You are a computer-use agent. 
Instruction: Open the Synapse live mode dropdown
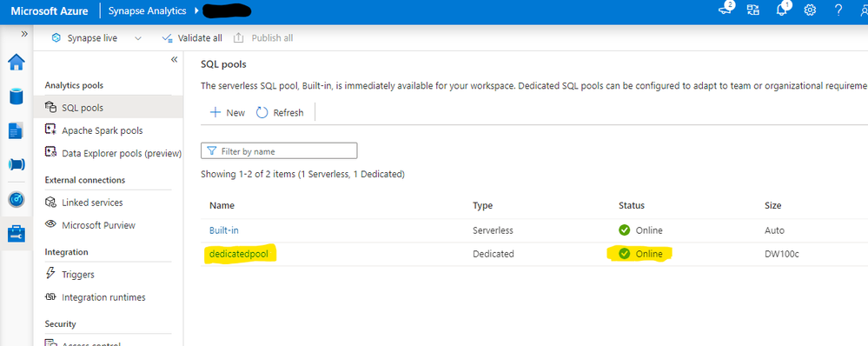pos(96,38)
